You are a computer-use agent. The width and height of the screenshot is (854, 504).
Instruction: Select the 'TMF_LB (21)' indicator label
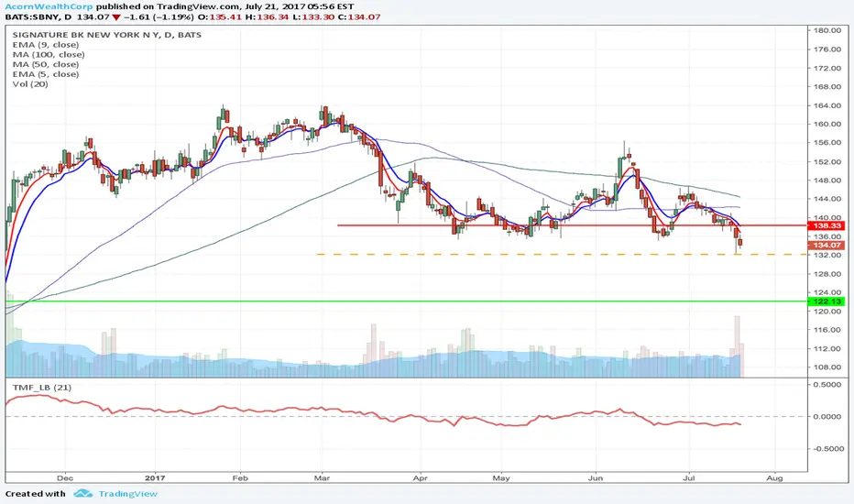coord(42,388)
